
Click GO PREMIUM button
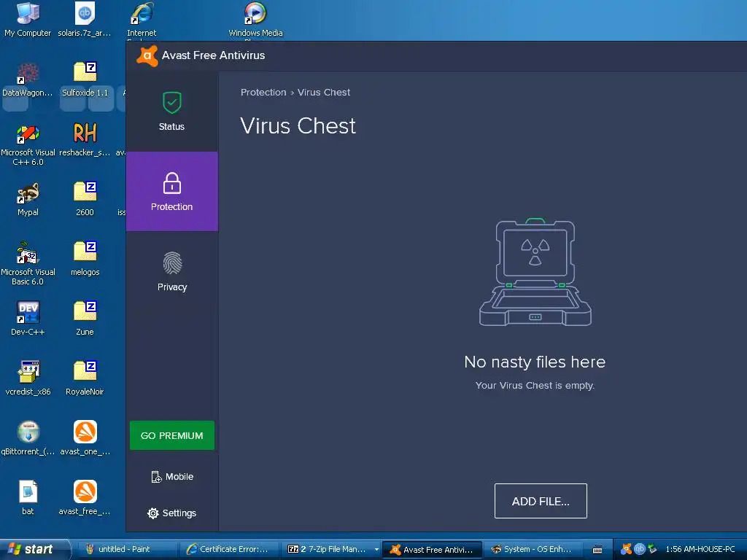point(172,435)
